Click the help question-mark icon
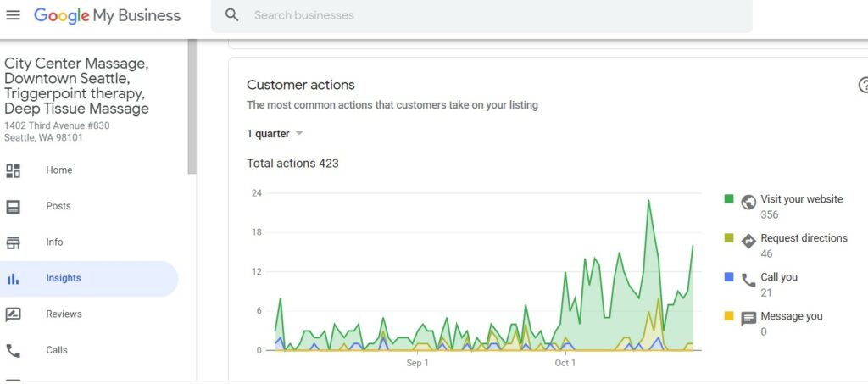The height and width of the screenshot is (384, 868). pos(864,85)
